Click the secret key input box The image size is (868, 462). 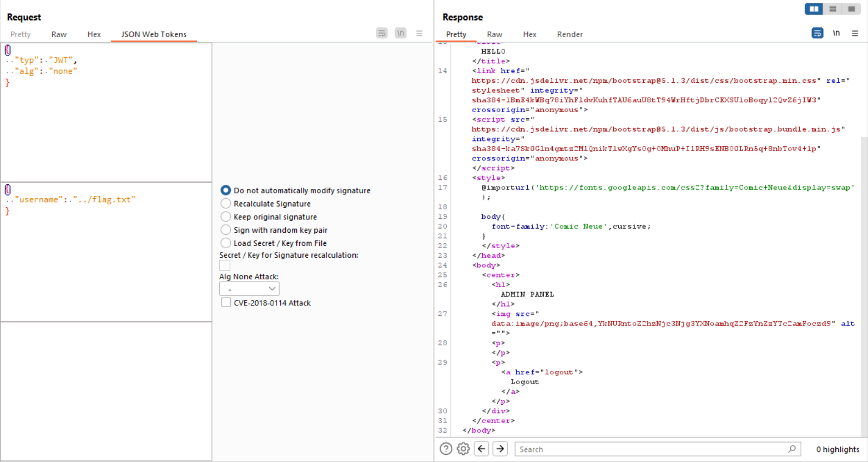point(225,265)
